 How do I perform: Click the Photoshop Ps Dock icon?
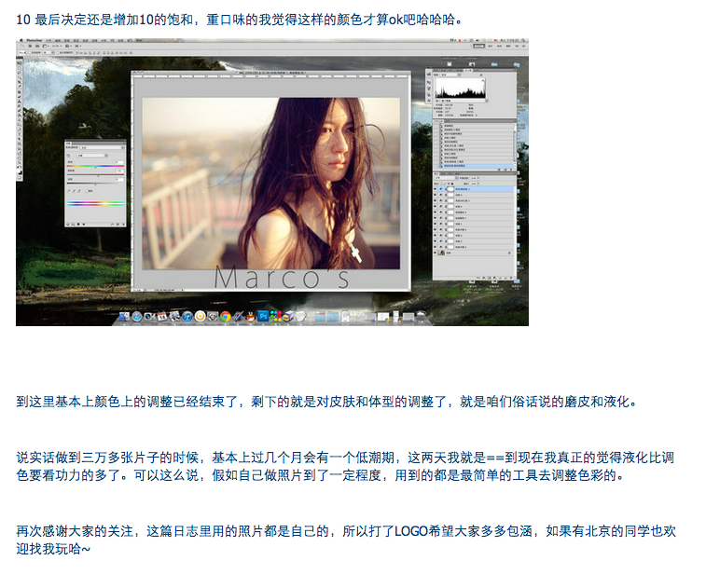click(263, 316)
